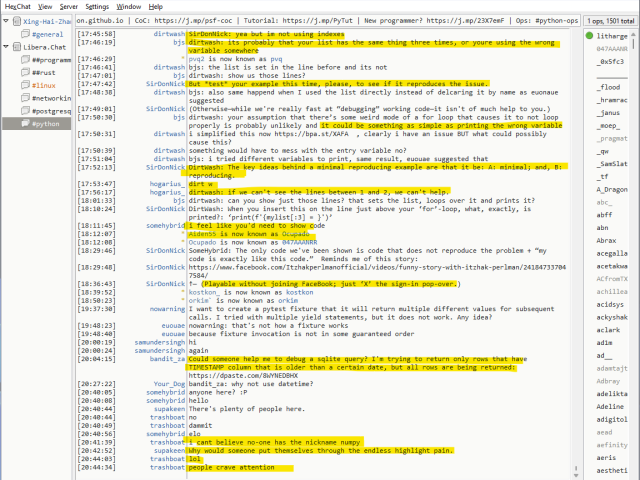The image size is (640, 480).
Task: Click the 'people crave attention' message
Action: pyautogui.click(x=231, y=467)
